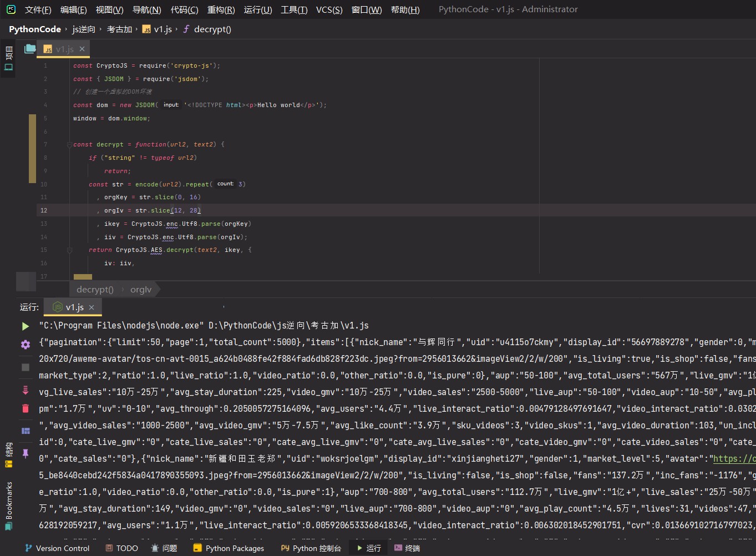
Task: Open the 窗口(W) menu
Action: click(x=367, y=9)
